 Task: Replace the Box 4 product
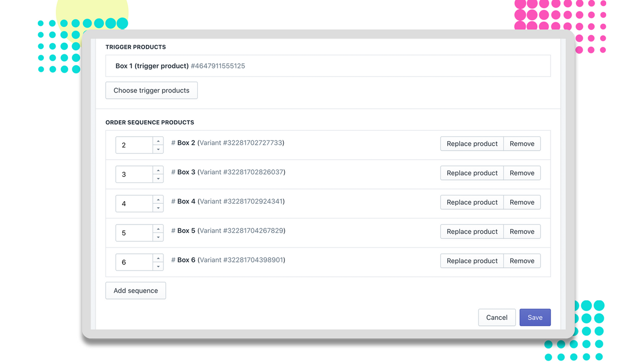click(471, 202)
